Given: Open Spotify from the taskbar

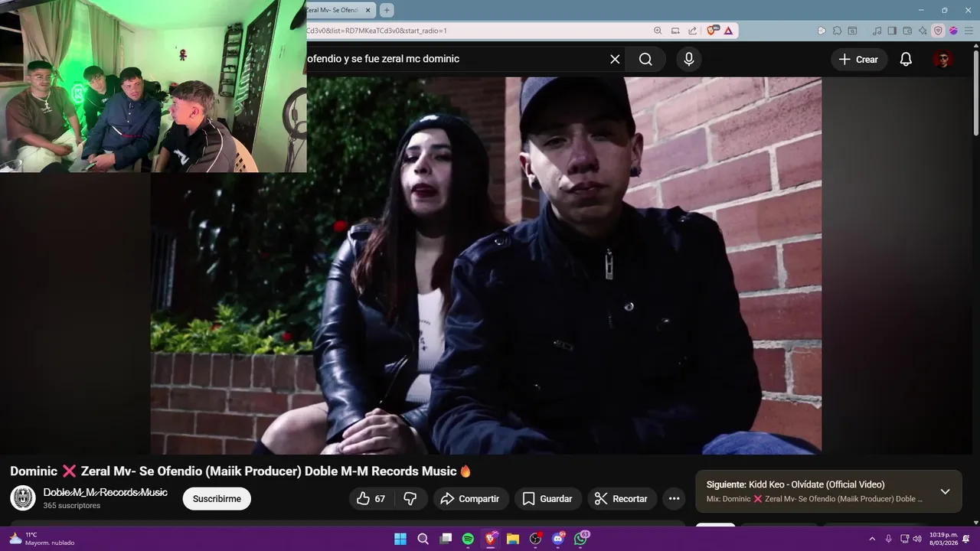Looking at the screenshot, I should point(468,539).
